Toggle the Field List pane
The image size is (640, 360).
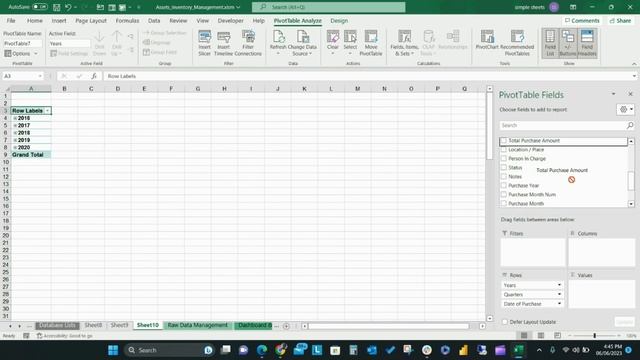click(x=550, y=43)
